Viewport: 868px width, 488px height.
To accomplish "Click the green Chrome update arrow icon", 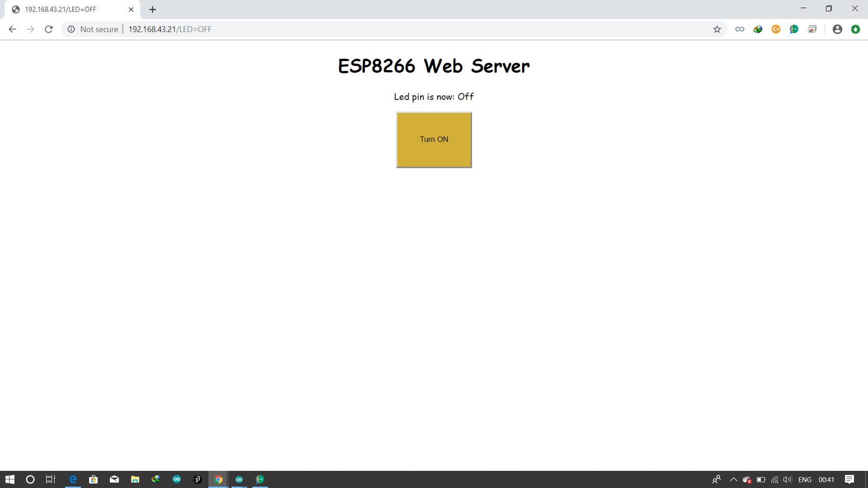I will coord(855,29).
